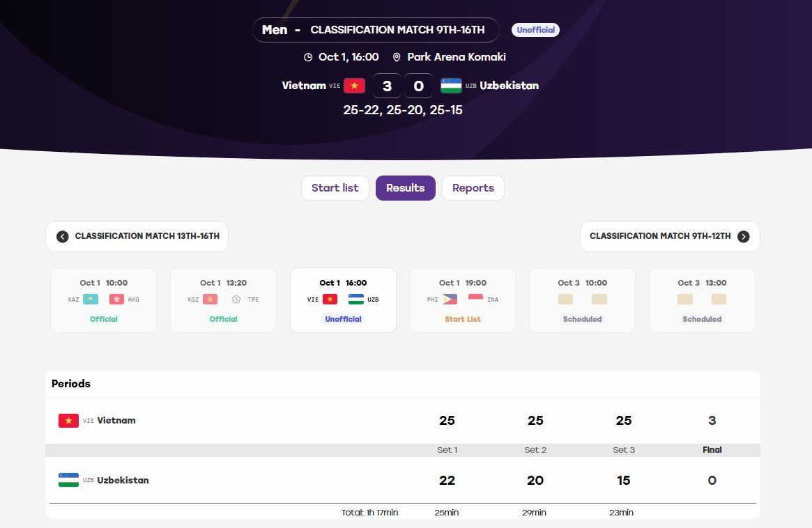
Task: Open the PHI vs INA Oct 1 19:00 match
Action: click(x=462, y=300)
